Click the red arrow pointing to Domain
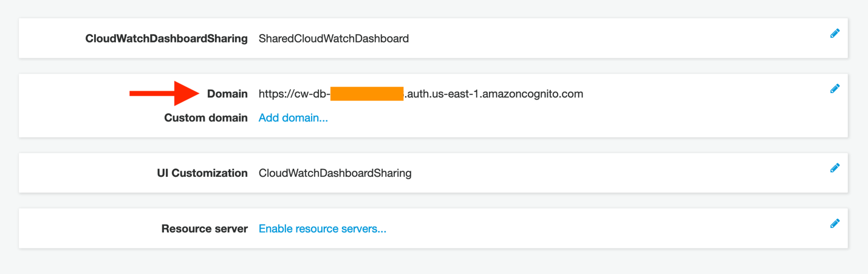The image size is (868, 274). (x=165, y=94)
